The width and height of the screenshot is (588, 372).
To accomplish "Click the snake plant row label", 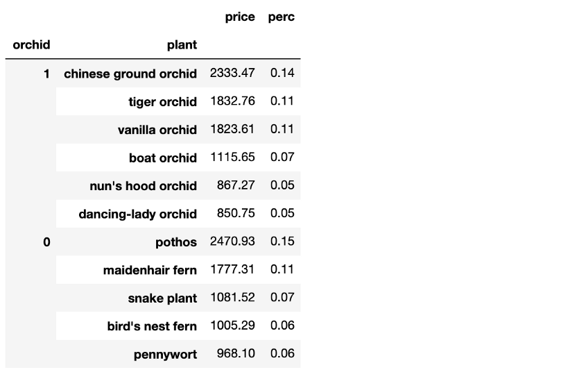I will click(162, 298).
